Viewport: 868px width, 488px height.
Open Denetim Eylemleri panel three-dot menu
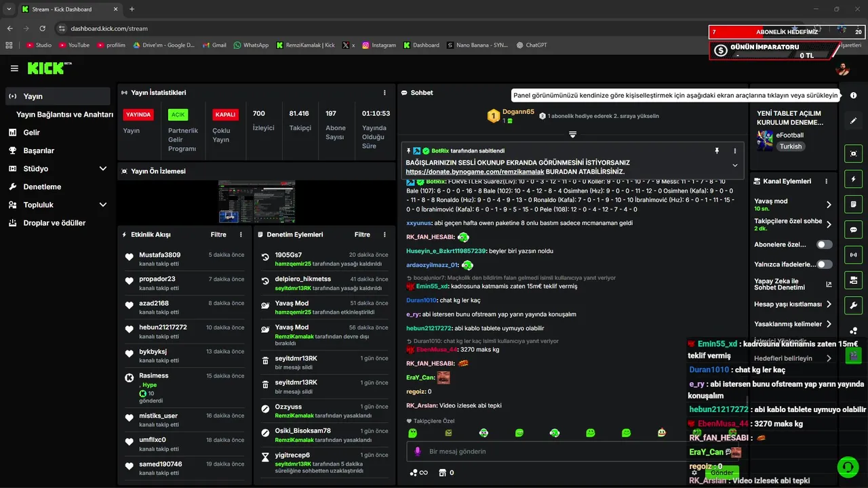(x=384, y=235)
